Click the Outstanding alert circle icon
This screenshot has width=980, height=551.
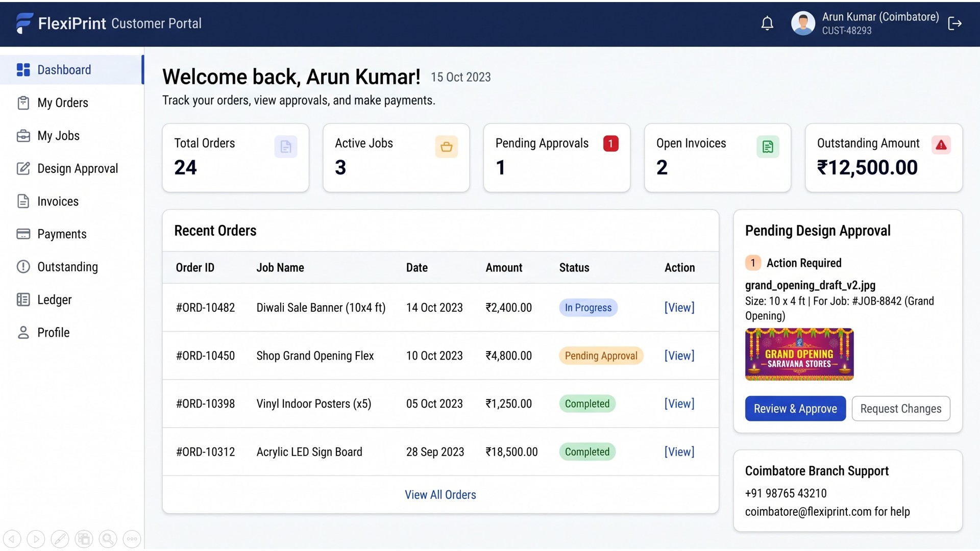[23, 267]
